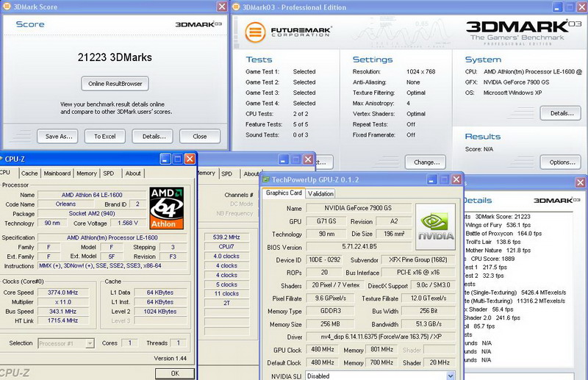The width and height of the screenshot is (588, 380).
Task: Click Multiplier value x 11.0
Action: point(62,302)
